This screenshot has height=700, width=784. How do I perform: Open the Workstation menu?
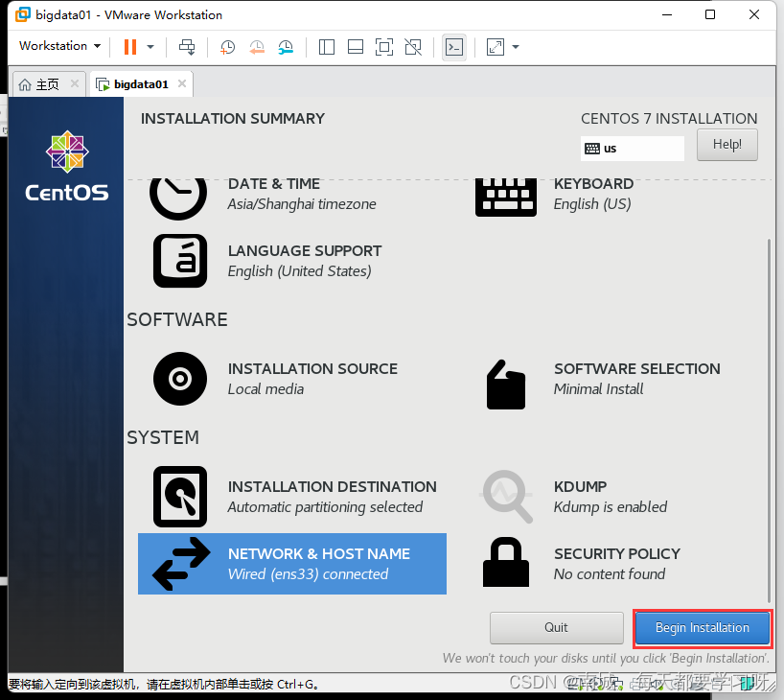coord(59,46)
